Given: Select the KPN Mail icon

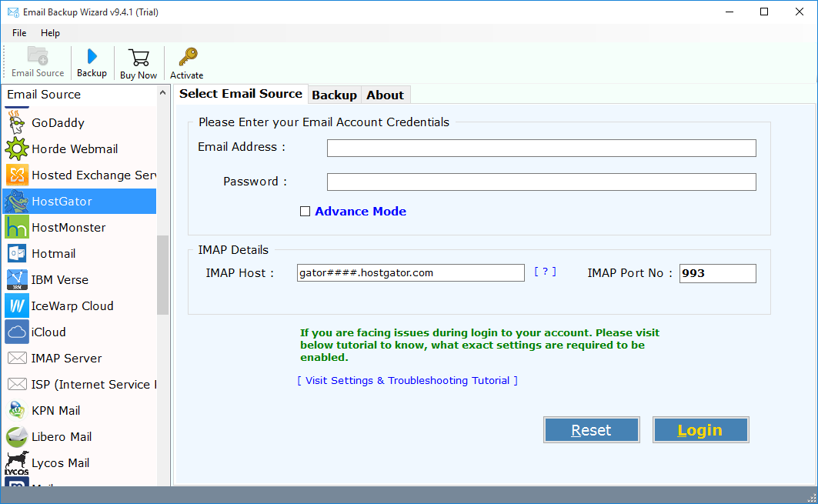Looking at the screenshot, I should [17, 411].
